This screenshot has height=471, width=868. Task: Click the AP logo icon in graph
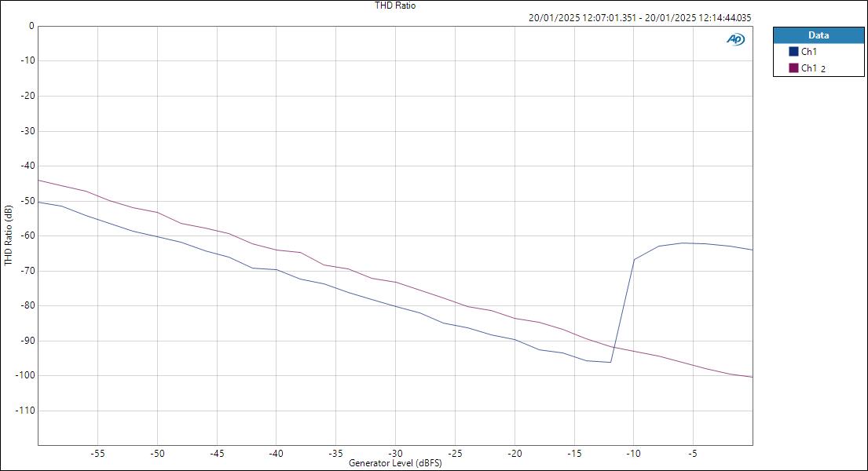736,39
